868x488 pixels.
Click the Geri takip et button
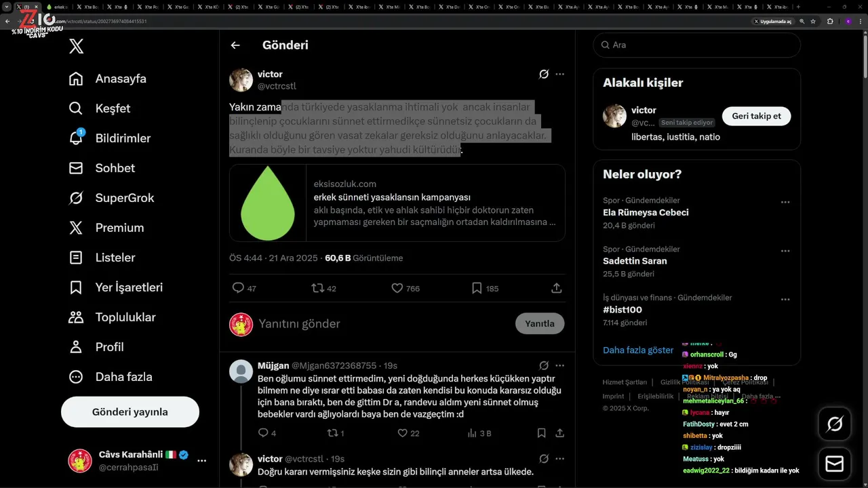[756, 116]
